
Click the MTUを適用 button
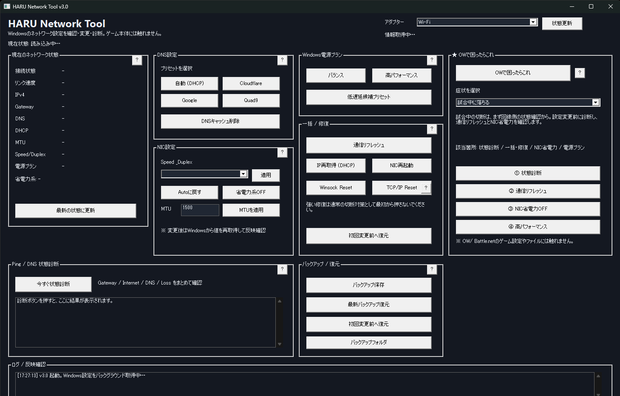251,210
